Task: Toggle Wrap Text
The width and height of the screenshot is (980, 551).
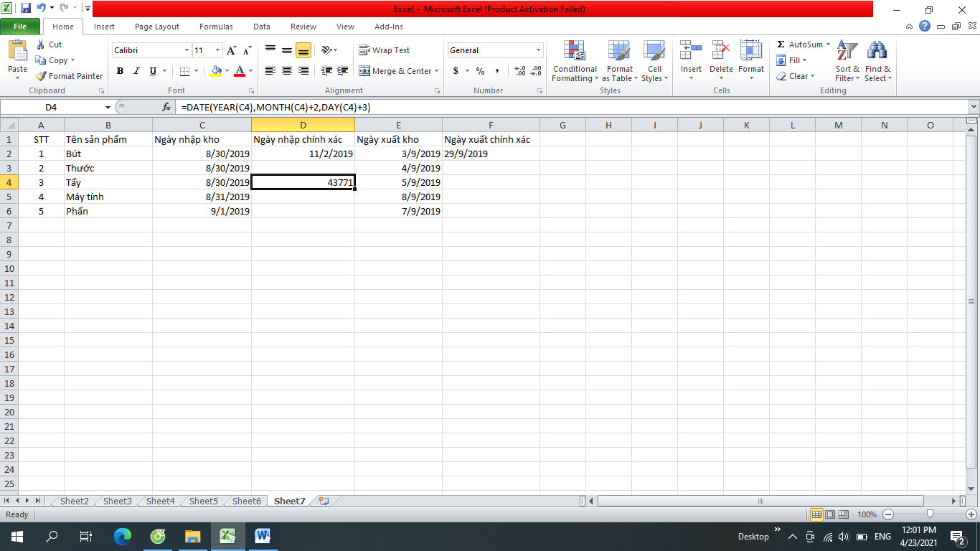Action: point(385,50)
